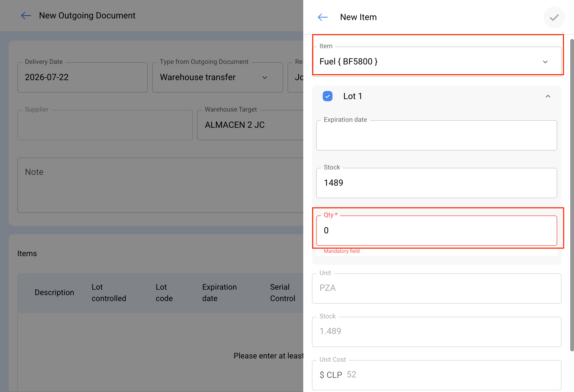Click the New Outgoing Document title
Image resolution: width=574 pixels, height=392 pixels.
87,16
